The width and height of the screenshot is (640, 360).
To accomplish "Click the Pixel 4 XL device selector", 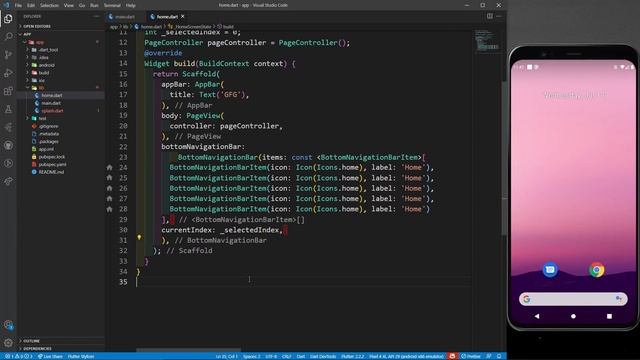I will tap(406, 356).
